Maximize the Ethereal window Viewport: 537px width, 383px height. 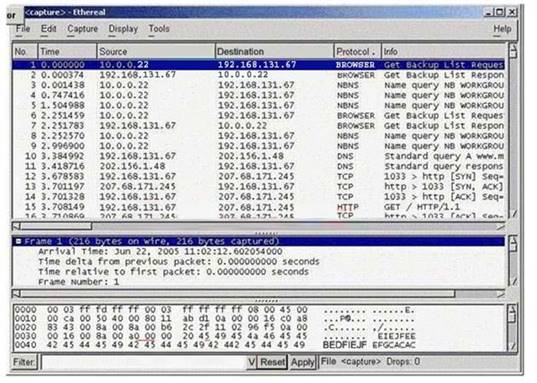pos(500,13)
